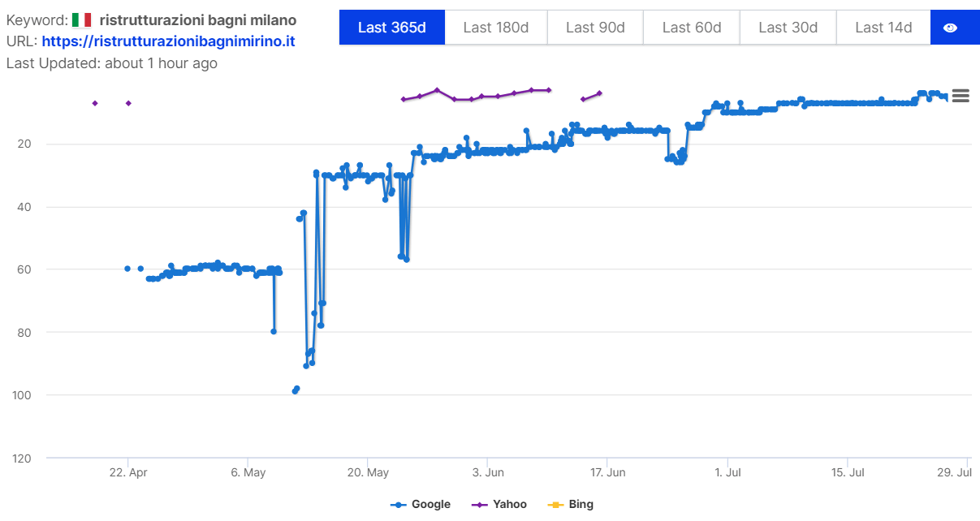Image resolution: width=980 pixels, height=521 pixels.
Task: Switch to Last 180d range
Action: pos(495,28)
